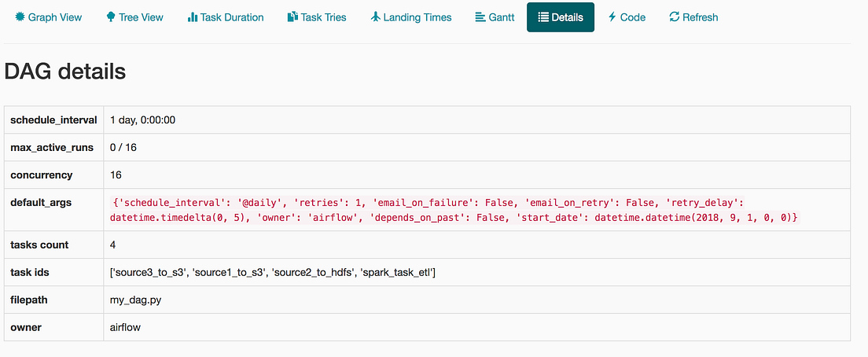The image size is (868, 357).
Task: View the DAG Code tab
Action: point(627,17)
